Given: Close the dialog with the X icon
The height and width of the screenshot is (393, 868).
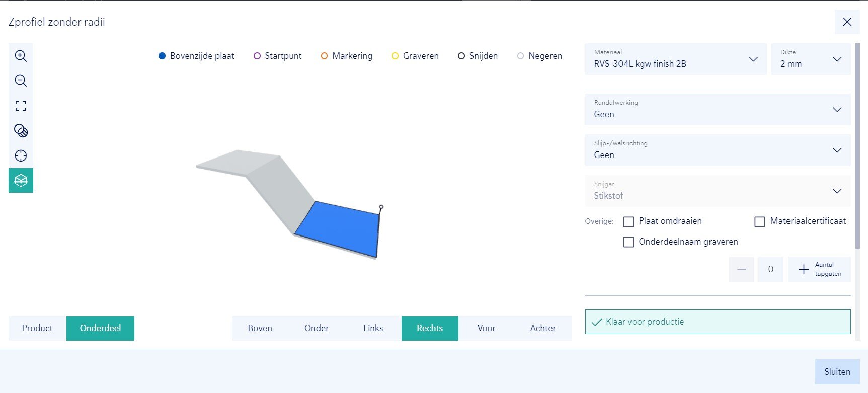Looking at the screenshot, I should pos(847,22).
